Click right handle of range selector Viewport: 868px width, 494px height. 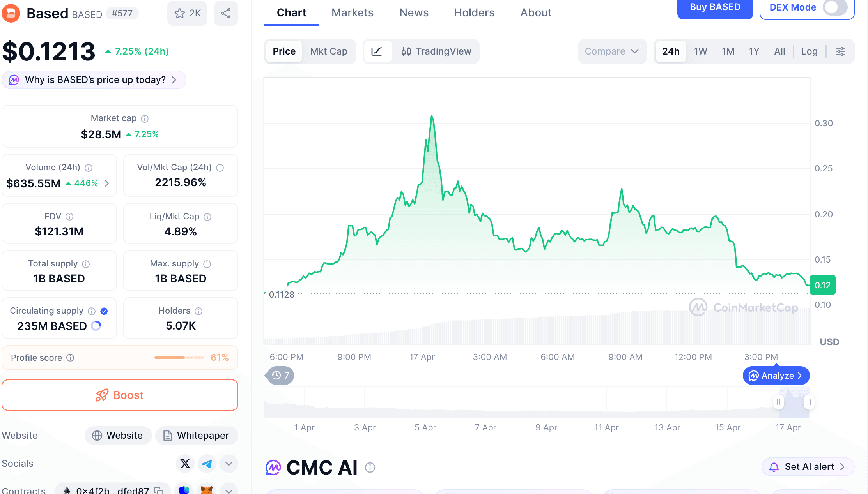pos(809,402)
